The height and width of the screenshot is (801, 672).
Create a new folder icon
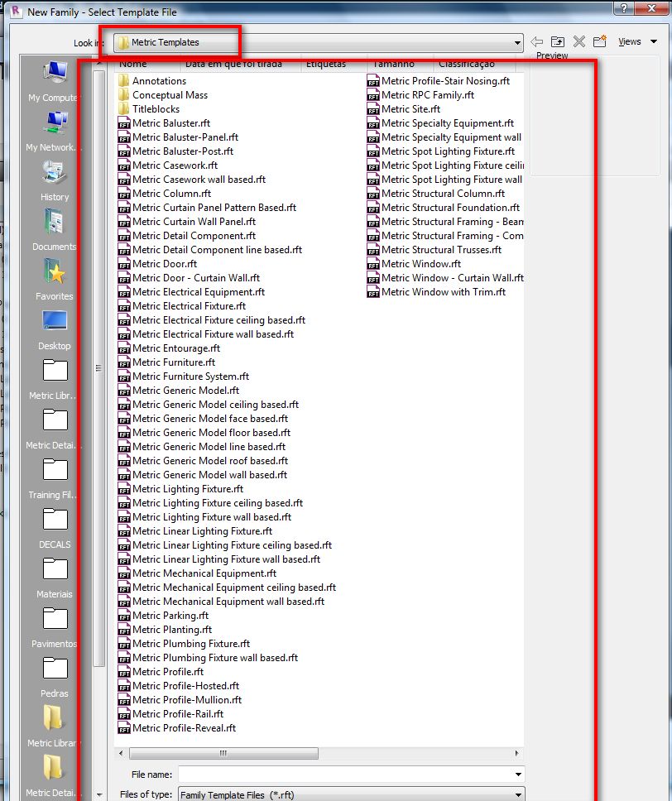[x=599, y=41]
